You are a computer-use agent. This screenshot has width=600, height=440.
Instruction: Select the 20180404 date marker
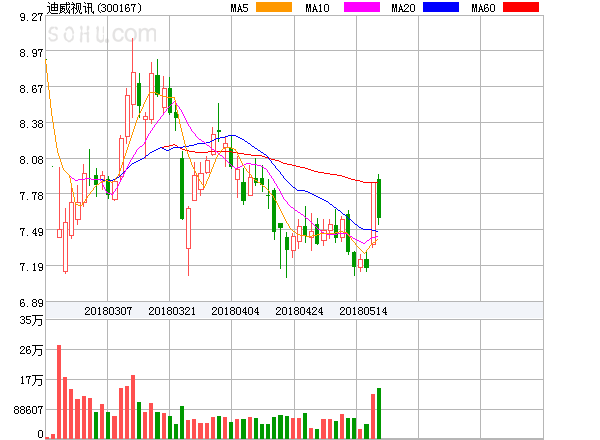(x=235, y=311)
